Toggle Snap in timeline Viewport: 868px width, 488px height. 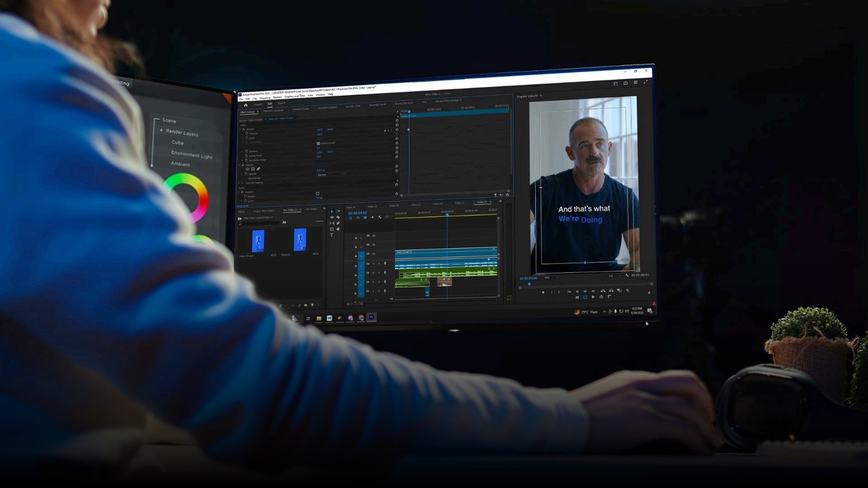click(x=358, y=217)
